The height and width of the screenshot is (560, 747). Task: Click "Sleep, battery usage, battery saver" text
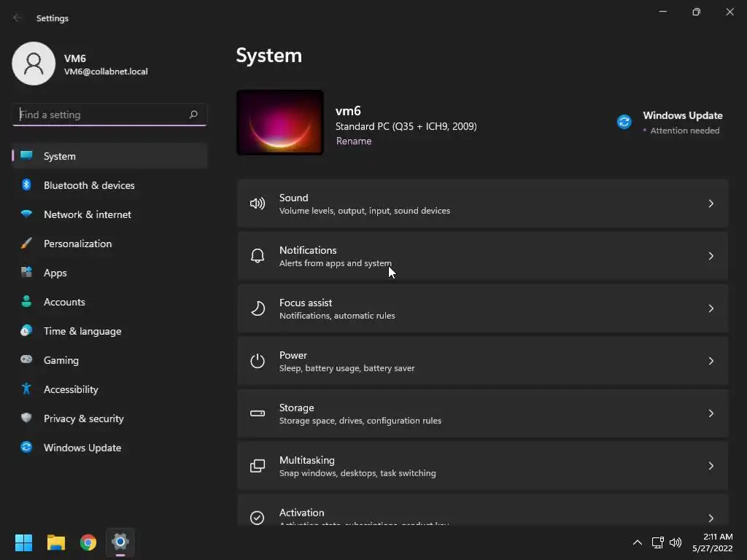coord(347,368)
